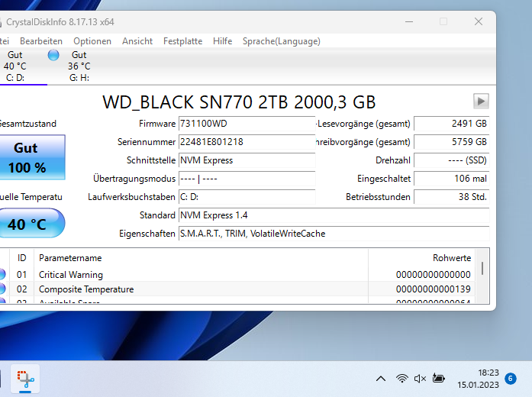
Task: Click the status dot beside ID 01
Action: tap(2, 274)
